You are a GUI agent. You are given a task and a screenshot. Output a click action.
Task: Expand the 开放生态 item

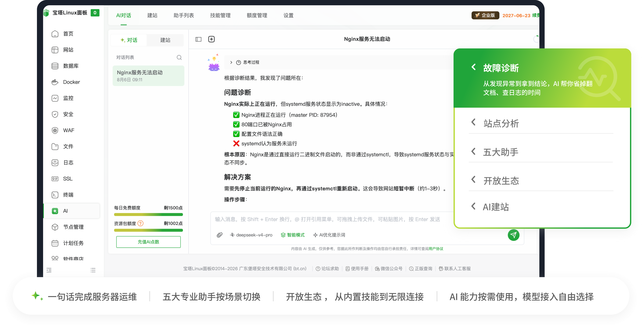click(473, 179)
